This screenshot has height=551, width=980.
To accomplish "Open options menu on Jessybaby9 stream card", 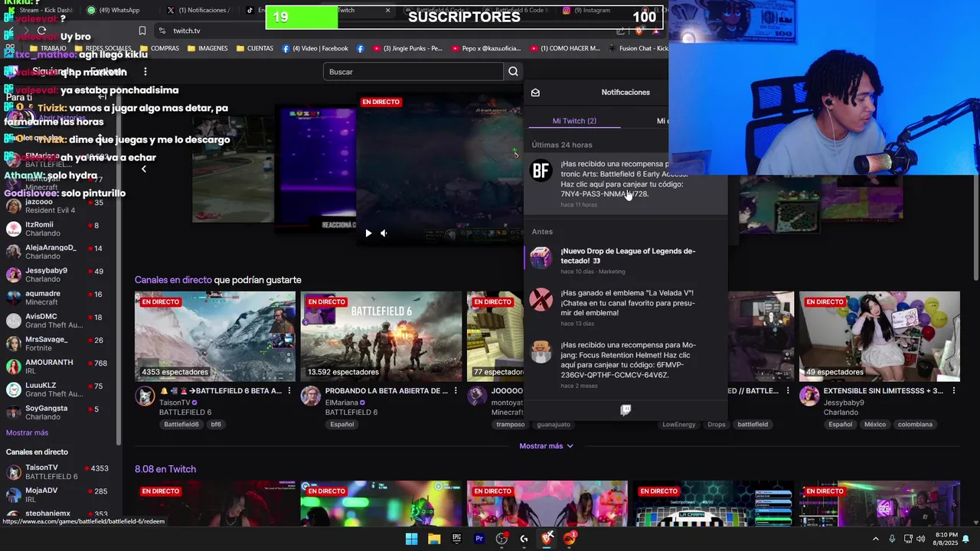I will point(954,391).
